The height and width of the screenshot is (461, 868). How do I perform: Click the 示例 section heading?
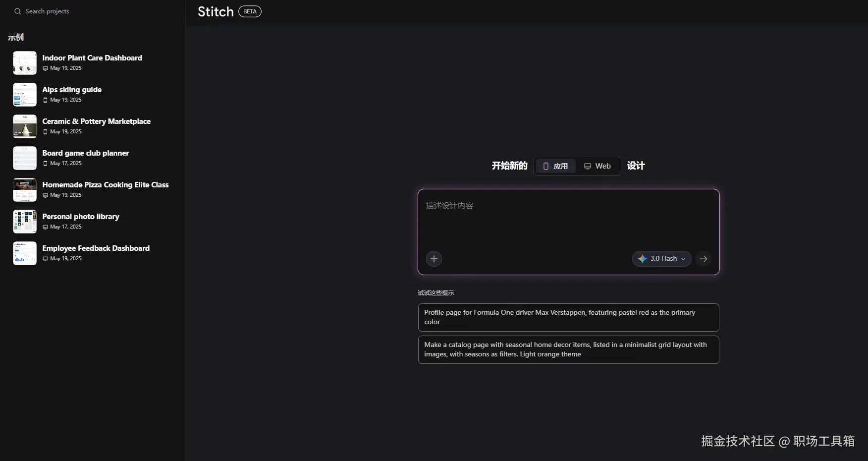15,37
